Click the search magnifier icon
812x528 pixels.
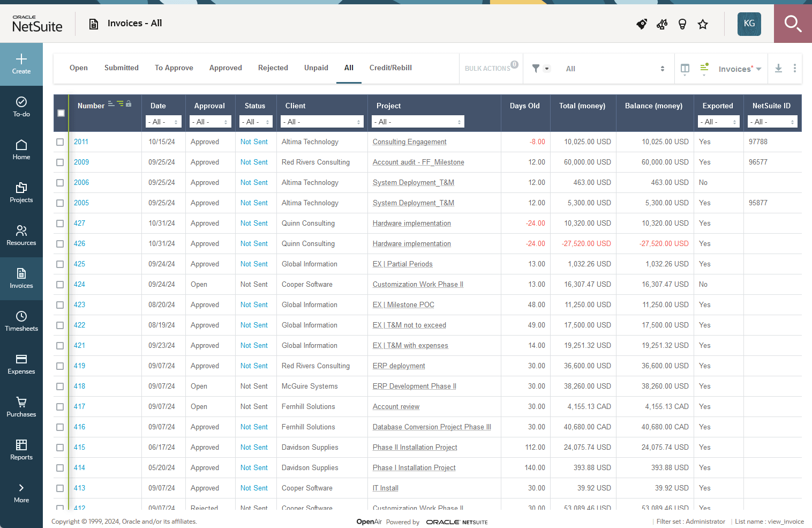(x=793, y=24)
